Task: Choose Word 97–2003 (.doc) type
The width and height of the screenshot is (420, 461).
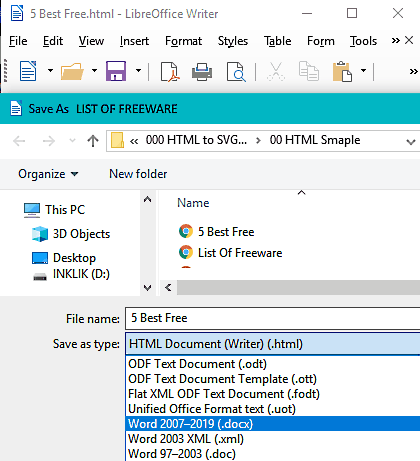Action: pos(273,454)
